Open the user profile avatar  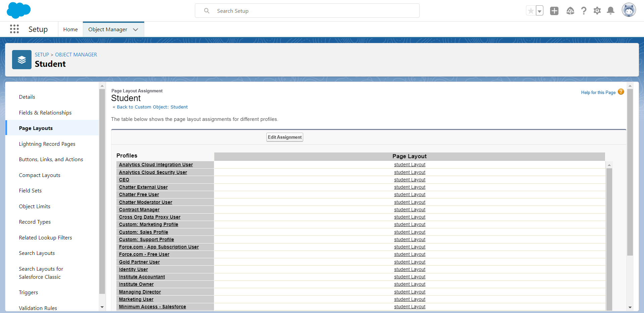click(x=629, y=10)
